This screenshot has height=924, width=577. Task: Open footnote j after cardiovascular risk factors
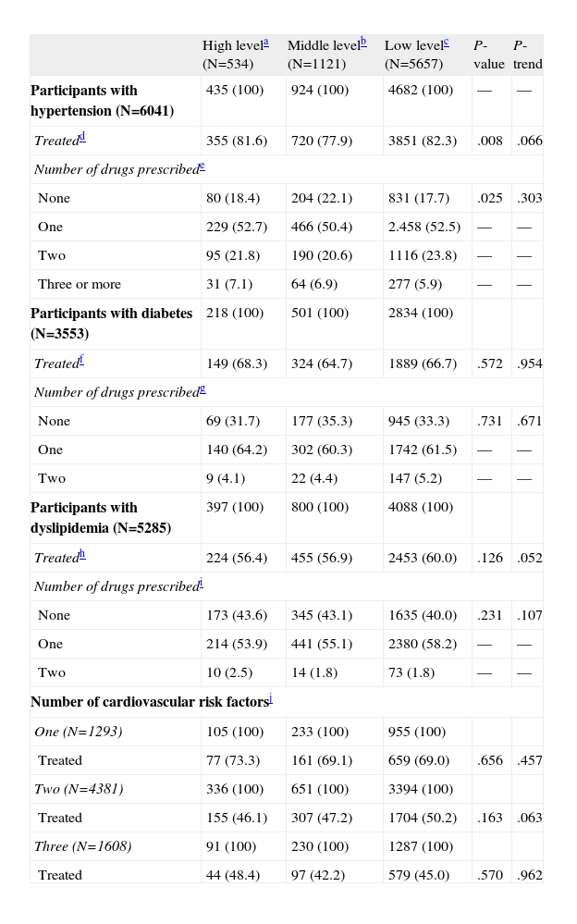pos(269,699)
